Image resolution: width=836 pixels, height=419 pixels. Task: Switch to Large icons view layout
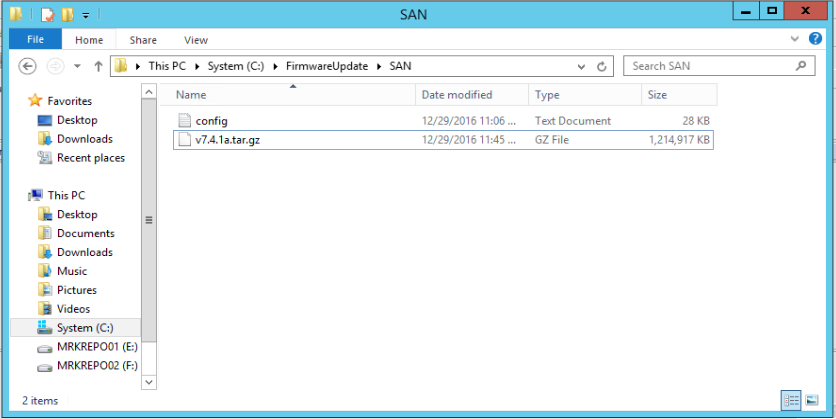[811, 400]
